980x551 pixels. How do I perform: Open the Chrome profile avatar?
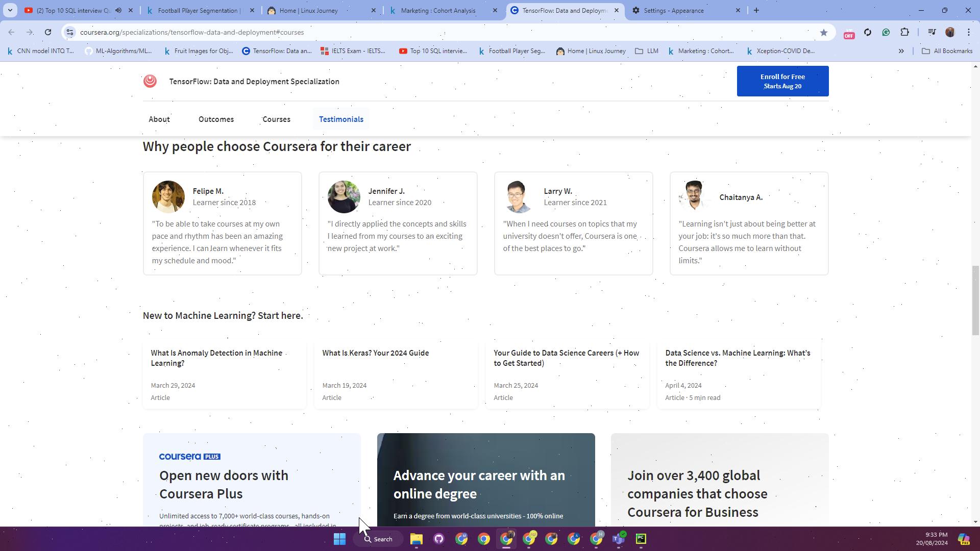[x=950, y=32]
